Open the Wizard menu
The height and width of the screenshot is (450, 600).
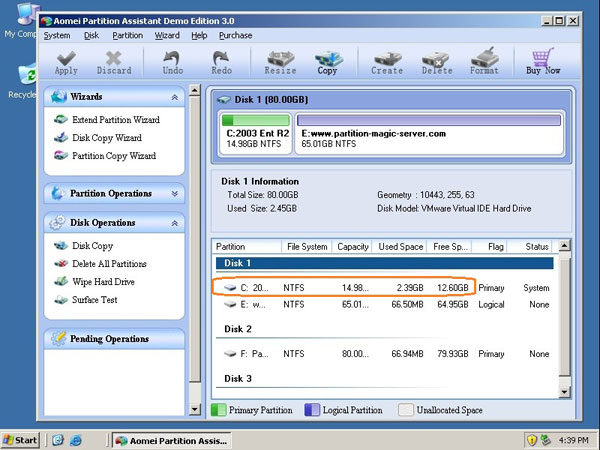click(167, 35)
